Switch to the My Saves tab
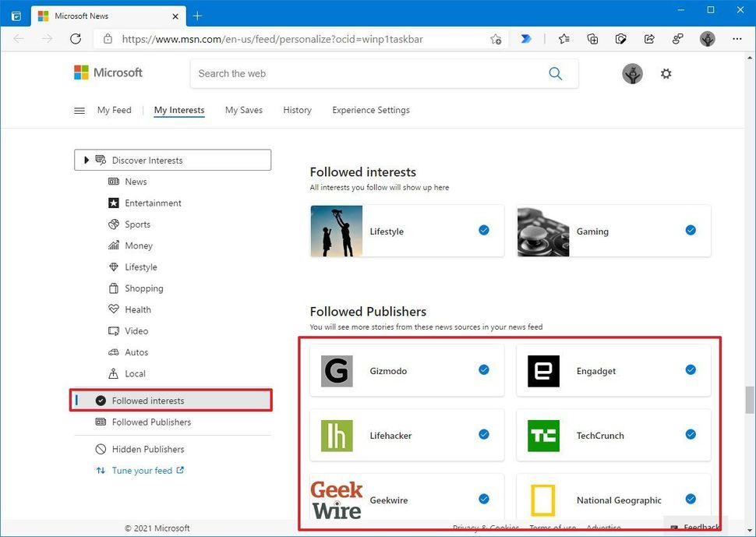Image resolution: width=756 pixels, height=537 pixels. (x=243, y=110)
